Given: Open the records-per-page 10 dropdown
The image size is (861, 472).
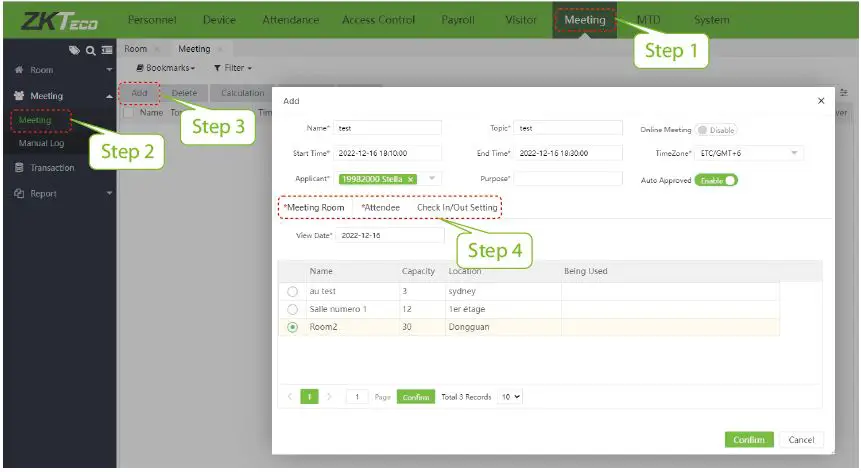Looking at the screenshot, I should coord(510,396).
